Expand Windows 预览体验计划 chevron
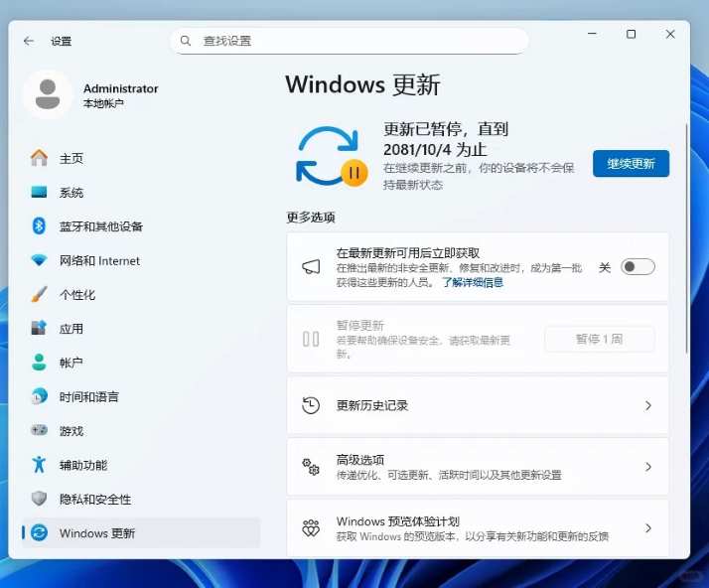This screenshot has height=588, width=709. coord(648,527)
